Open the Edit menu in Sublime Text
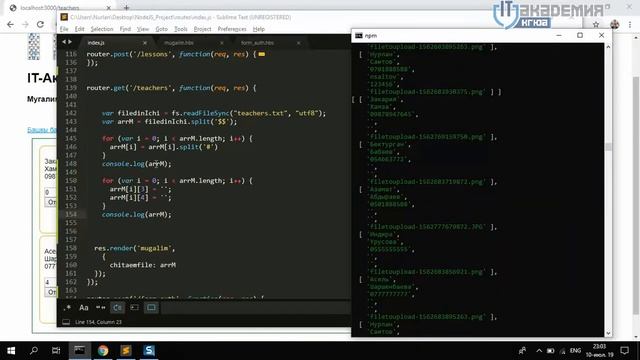 [x=79, y=29]
